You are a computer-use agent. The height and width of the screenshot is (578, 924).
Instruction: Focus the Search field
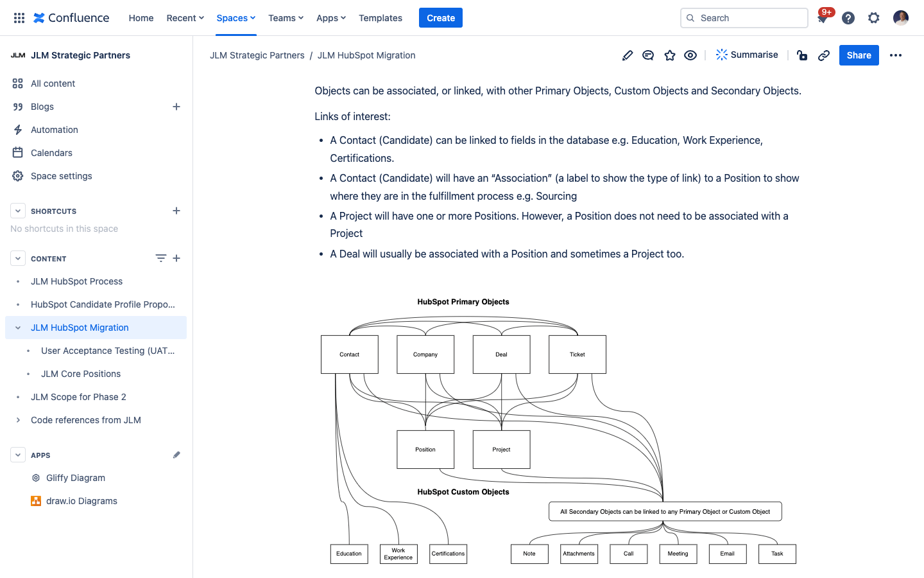[744, 18]
